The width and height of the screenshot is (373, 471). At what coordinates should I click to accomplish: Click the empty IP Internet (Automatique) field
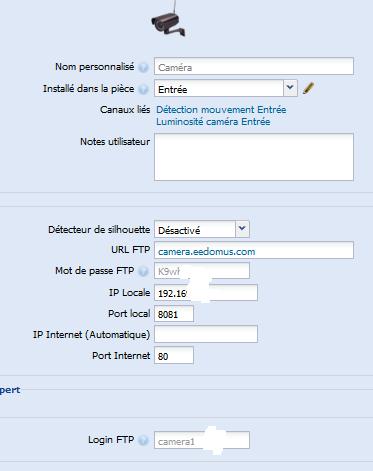pyautogui.click(x=206, y=334)
